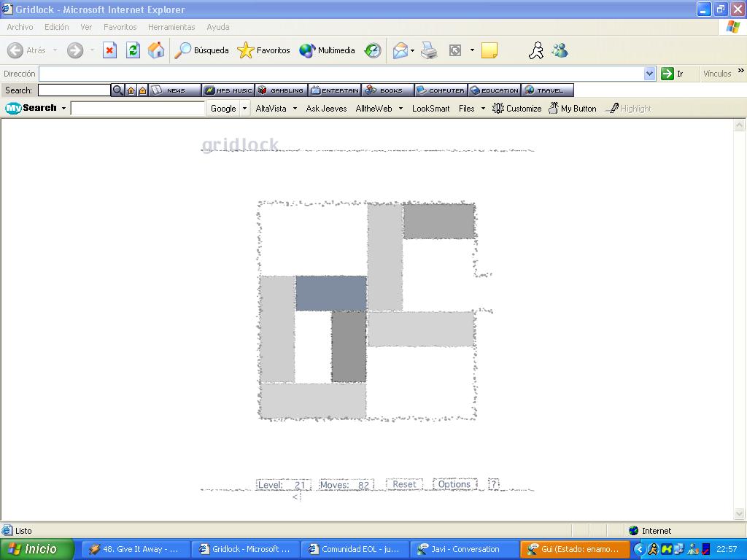Click the BOOKS toolbar button
This screenshot has height=560, width=747.
point(388,90)
